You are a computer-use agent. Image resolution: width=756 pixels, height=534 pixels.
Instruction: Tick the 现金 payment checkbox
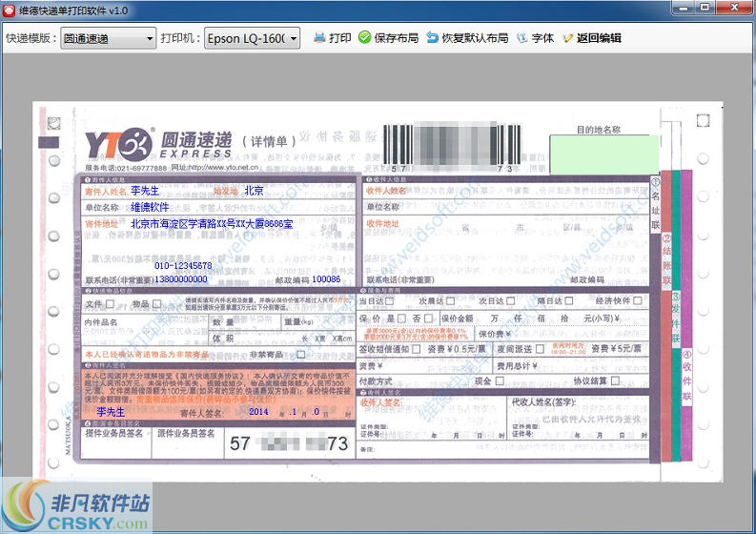(x=500, y=380)
